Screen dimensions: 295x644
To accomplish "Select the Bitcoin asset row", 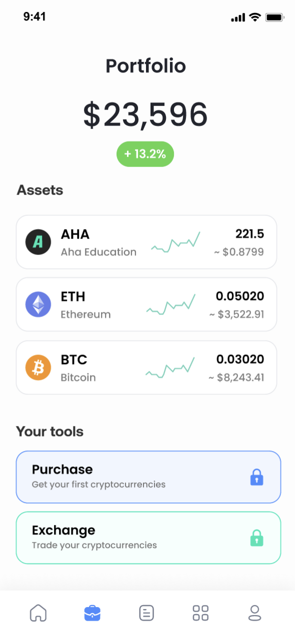I will pos(146,367).
